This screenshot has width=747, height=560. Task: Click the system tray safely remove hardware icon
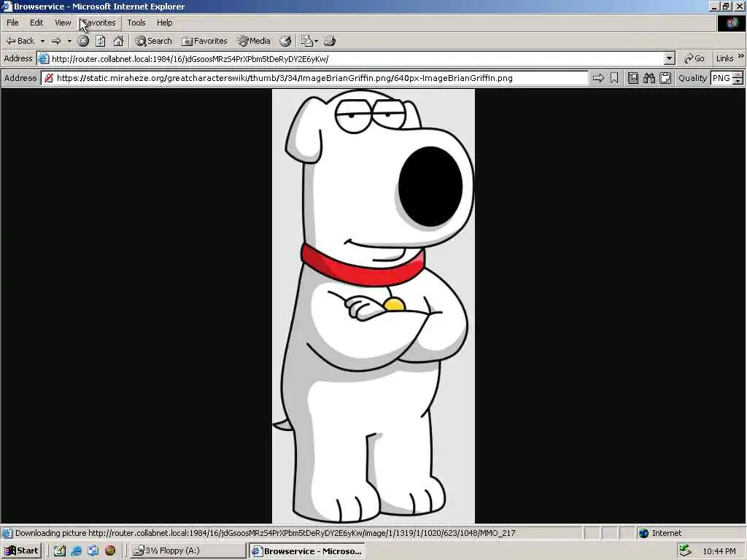(685, 551)
